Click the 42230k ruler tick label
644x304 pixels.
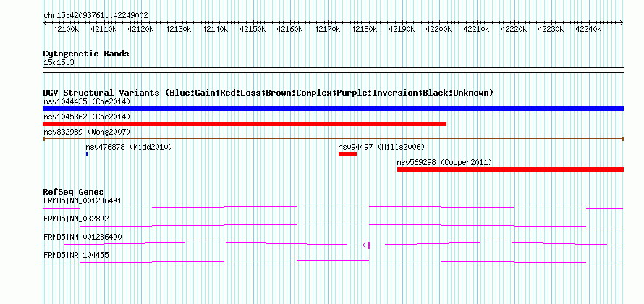(552, 29)
